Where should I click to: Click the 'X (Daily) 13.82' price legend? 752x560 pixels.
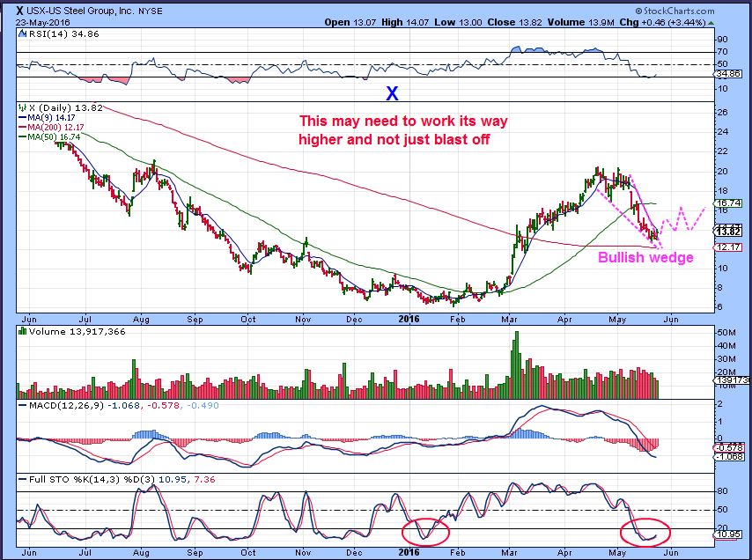(x=66, y=108)
